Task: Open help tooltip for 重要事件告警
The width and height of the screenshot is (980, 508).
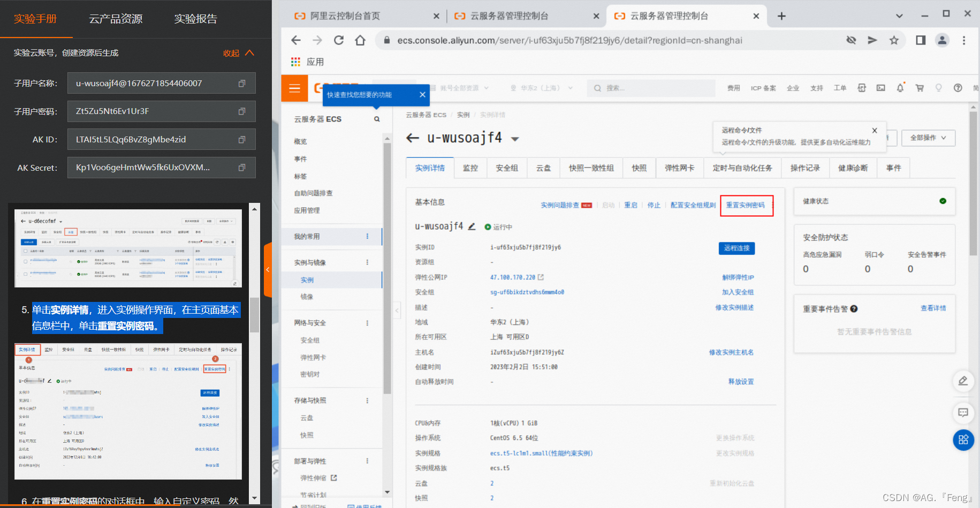Action: point(854,309)
